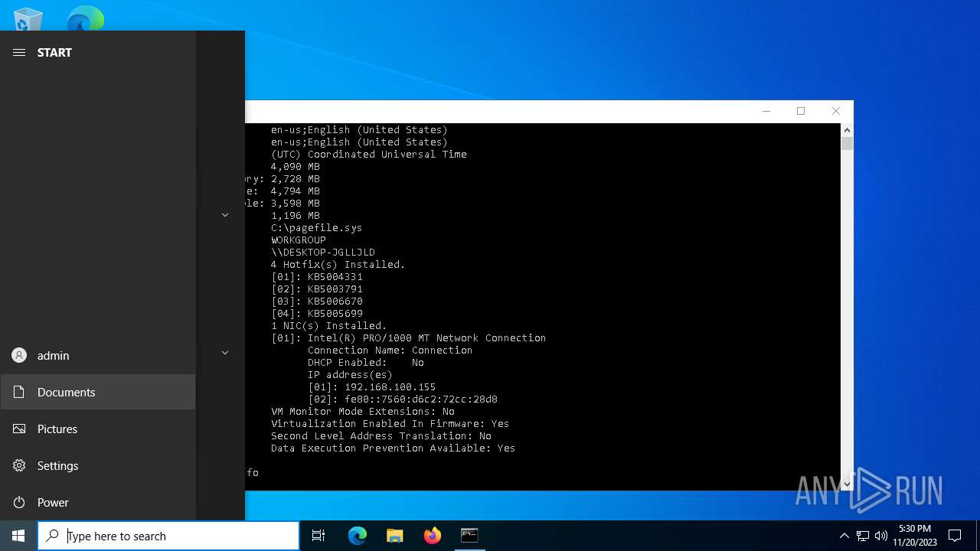This screenshot has width=980, height=551.
Task: Open the notification Action Center icon
Action: (x=955, y=536)
